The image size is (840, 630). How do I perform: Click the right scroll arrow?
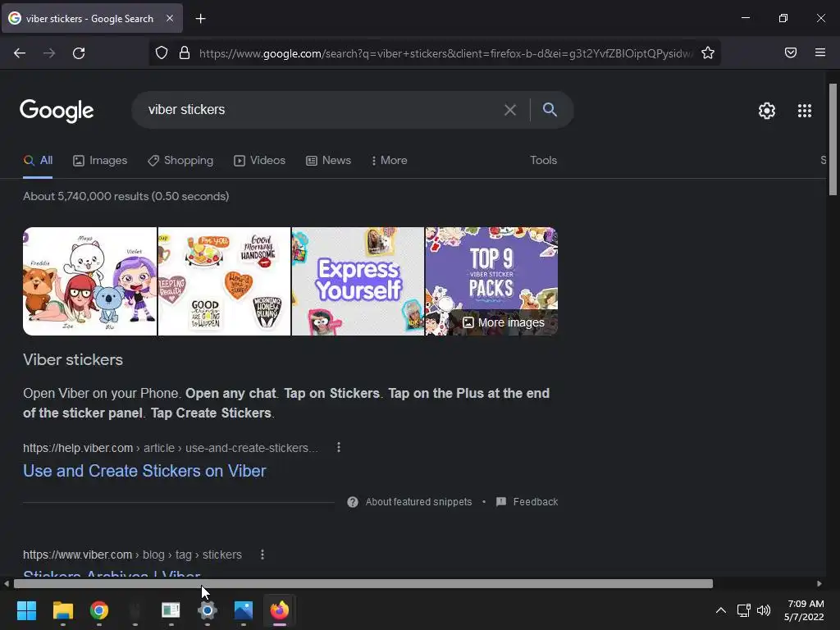(819, 583)
